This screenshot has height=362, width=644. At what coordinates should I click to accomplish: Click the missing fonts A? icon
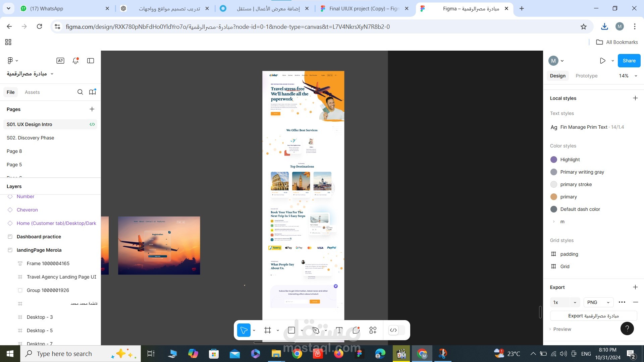[60, 61]
